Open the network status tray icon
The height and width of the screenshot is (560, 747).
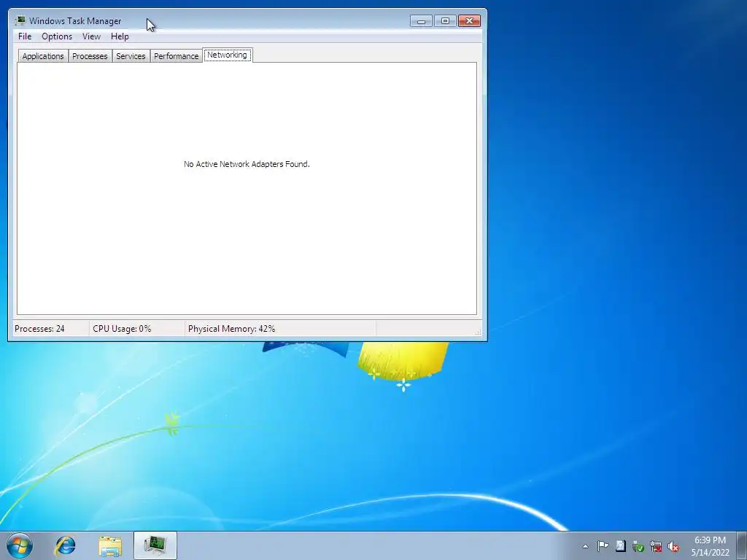656,546
